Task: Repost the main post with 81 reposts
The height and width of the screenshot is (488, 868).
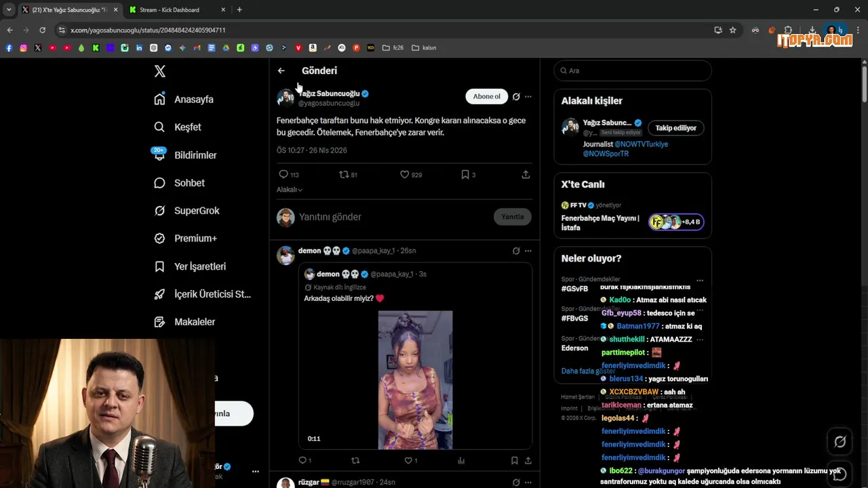Action: (348, 175)
